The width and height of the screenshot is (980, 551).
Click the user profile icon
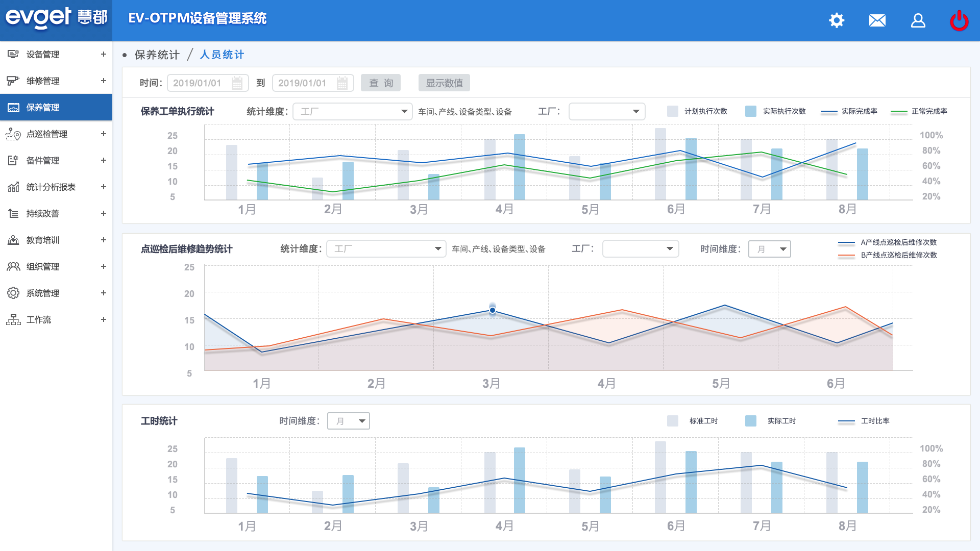[918, 20]
